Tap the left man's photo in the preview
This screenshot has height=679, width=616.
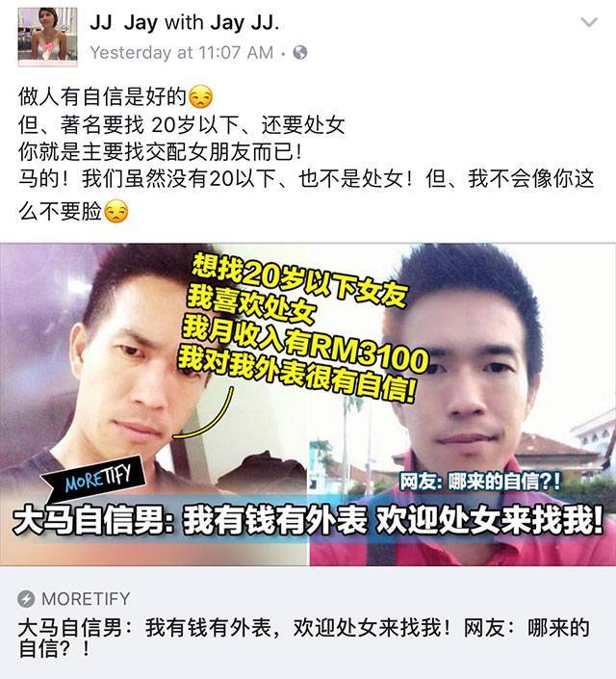154,405
